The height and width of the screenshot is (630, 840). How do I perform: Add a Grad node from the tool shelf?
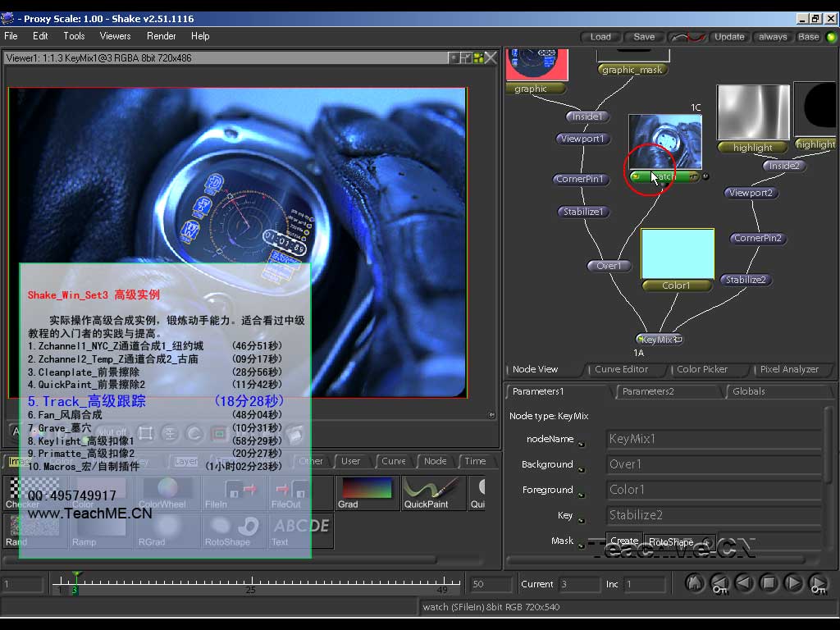point(367,493)
